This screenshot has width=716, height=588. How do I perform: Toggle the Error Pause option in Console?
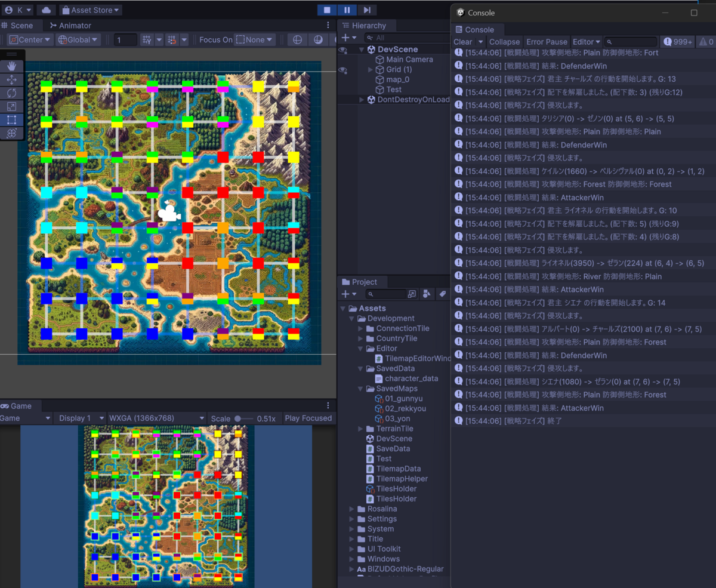pos(547,42)
